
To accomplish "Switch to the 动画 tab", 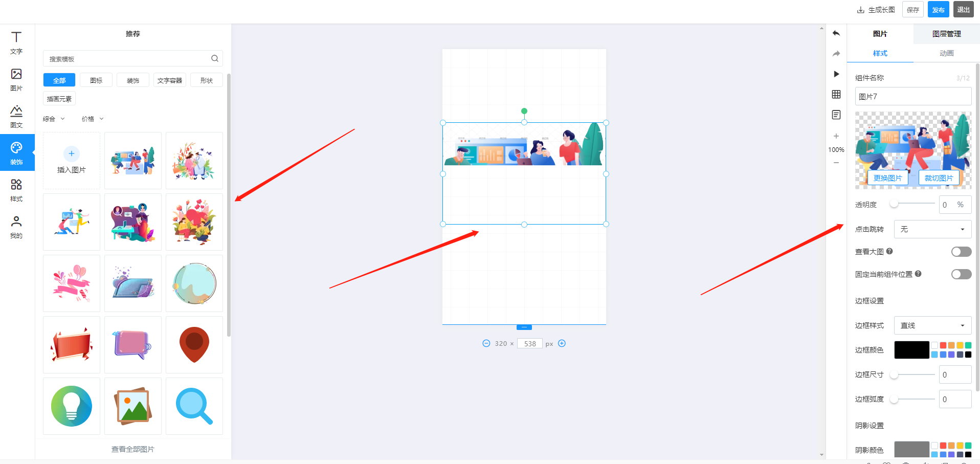I will (x=946, y=53).
